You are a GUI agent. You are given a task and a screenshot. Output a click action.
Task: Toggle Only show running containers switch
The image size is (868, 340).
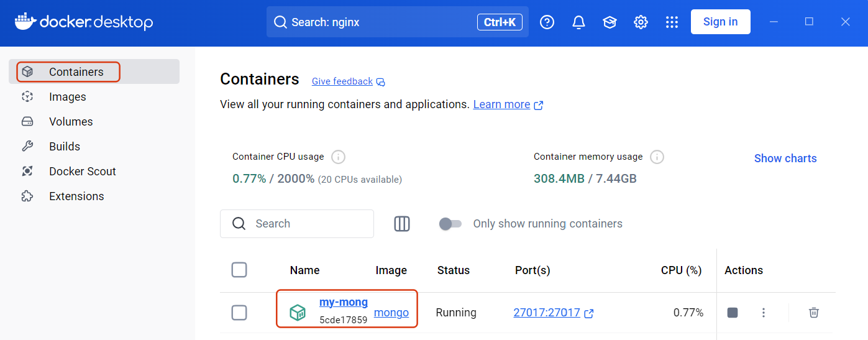[450, 224]
